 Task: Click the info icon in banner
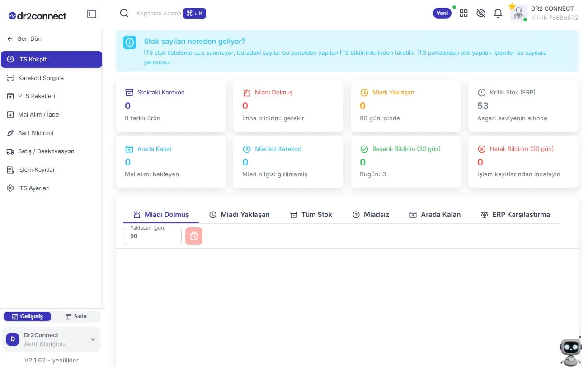130,42
